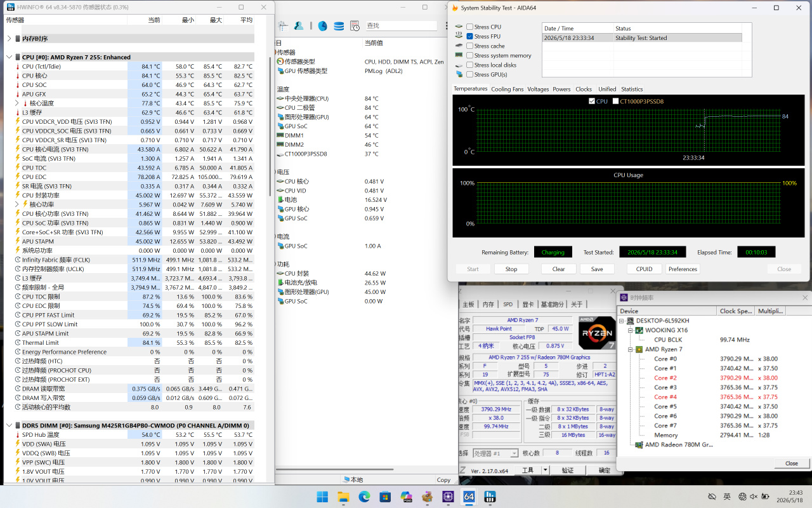This screenshot has width=812, height=508.
Task: Expand the 核心功率 sensor row
Action: [x=17, y=204]
